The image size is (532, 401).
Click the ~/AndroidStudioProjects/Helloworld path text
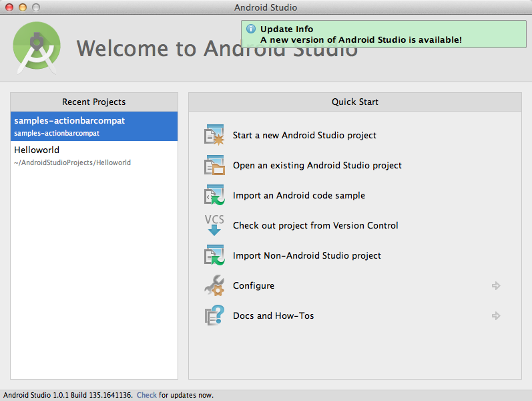(72, 162)
